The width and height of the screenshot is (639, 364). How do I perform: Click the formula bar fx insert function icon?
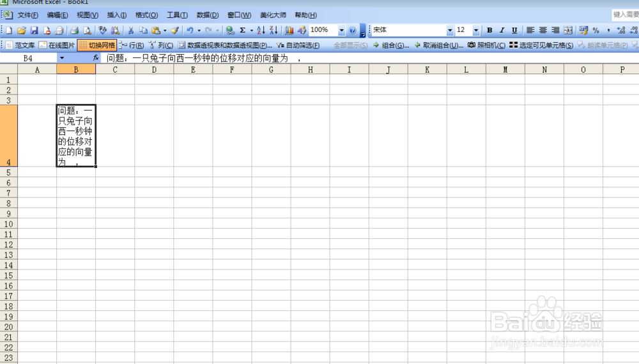(96, 58)
